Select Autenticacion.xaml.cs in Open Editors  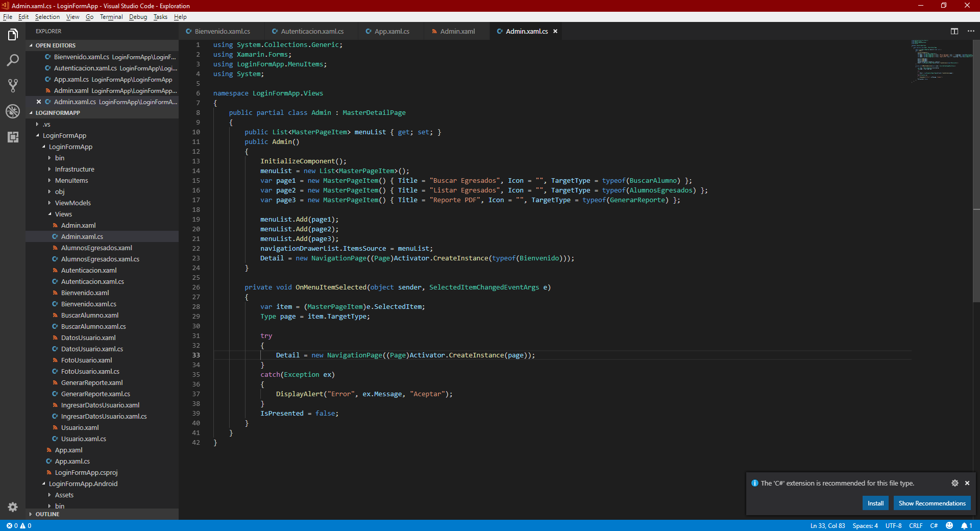pos(102,68)
